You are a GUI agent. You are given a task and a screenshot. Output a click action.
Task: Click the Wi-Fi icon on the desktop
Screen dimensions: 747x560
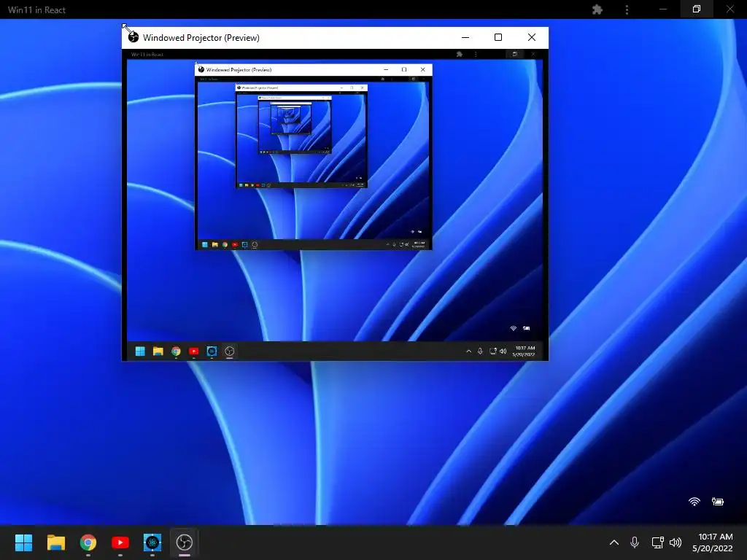pyautogui.click(x=694, y=502)
